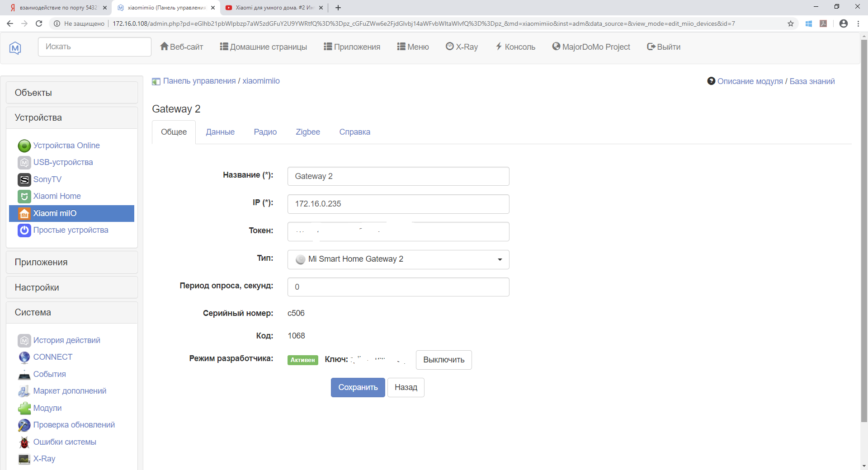Open the База знаний link
The height and width of the screenshot is (470, 868).
pyautogui.click(x=812, y=81)
